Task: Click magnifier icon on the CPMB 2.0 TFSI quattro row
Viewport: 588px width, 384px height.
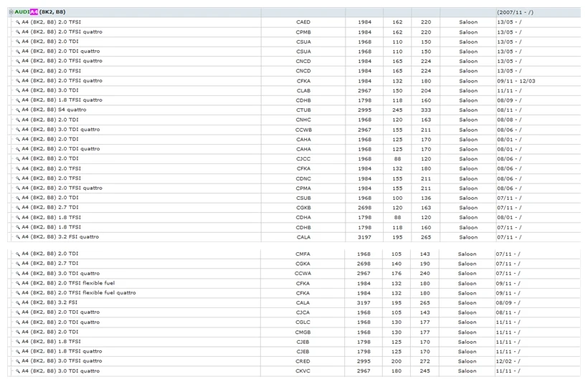Action: tap(18, 32)
